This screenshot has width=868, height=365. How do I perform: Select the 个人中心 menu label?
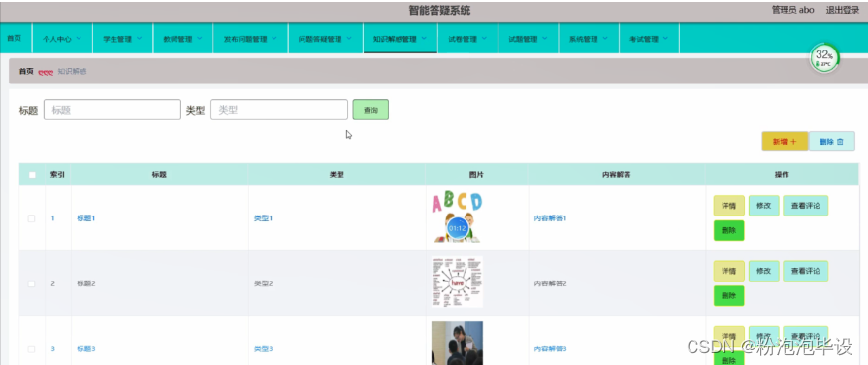click(57, 40)
